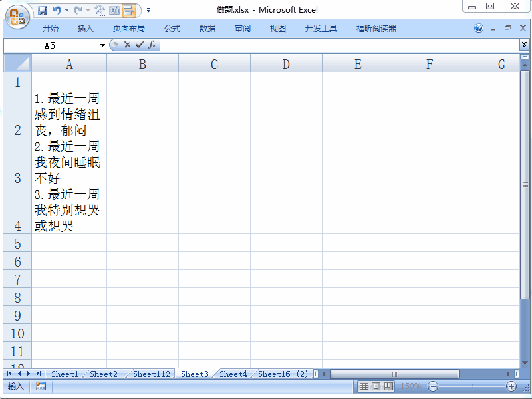Switch to the 视图 tab
The width and height of the screenshot is (532, 399).
tap(277, 29)
